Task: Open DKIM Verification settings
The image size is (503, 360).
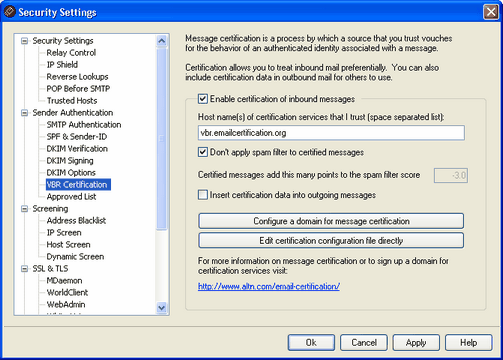Action: 77,149
